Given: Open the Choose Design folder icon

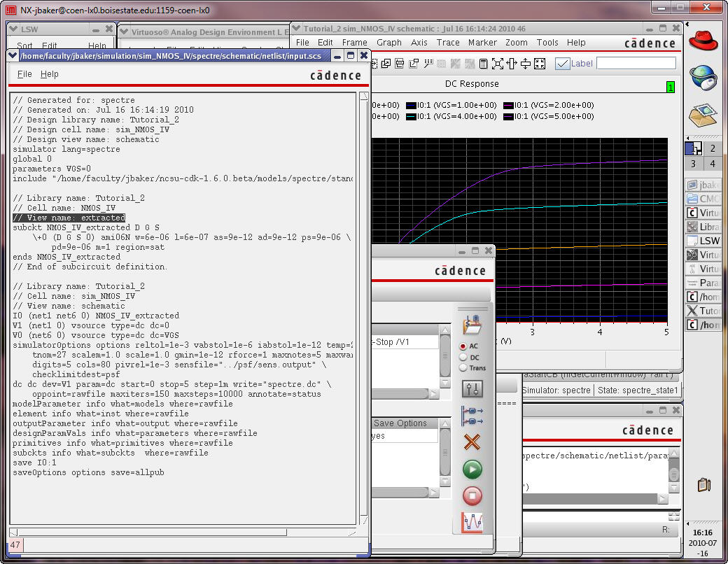Looking at the screenshot, I should click(x=472, y=325).
